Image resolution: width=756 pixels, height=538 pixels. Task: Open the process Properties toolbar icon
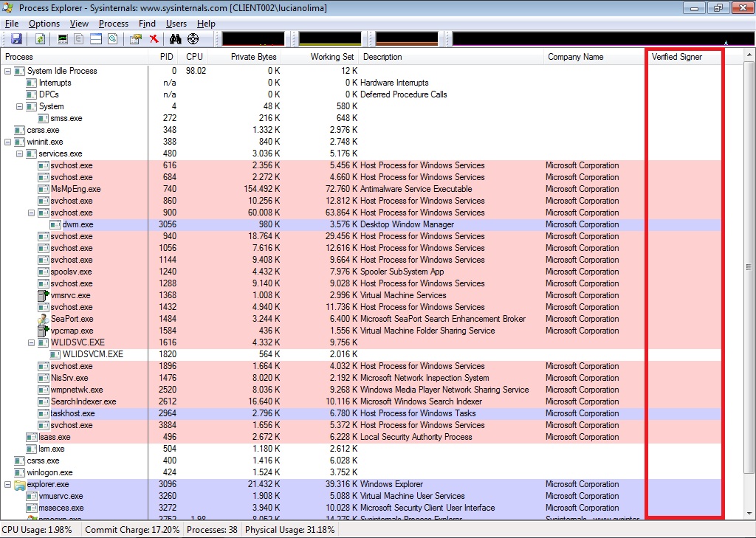tap(136, 39)
